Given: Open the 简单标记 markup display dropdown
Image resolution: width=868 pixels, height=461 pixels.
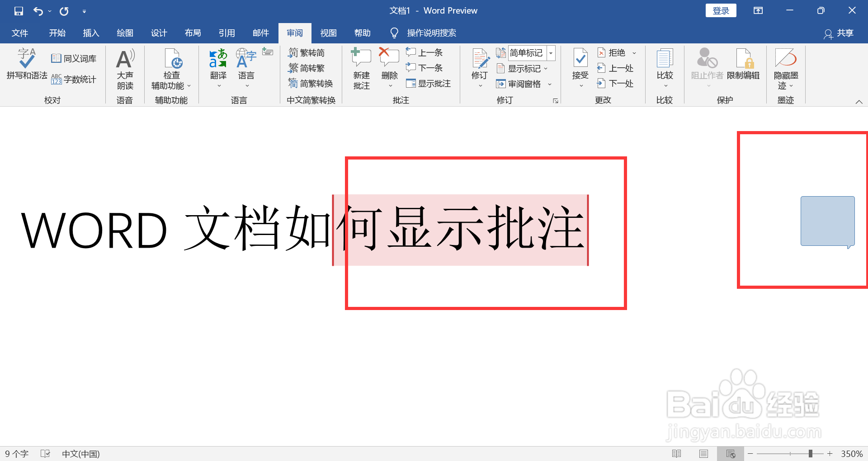Looking at the screenshot, I should tap(551, 53).
